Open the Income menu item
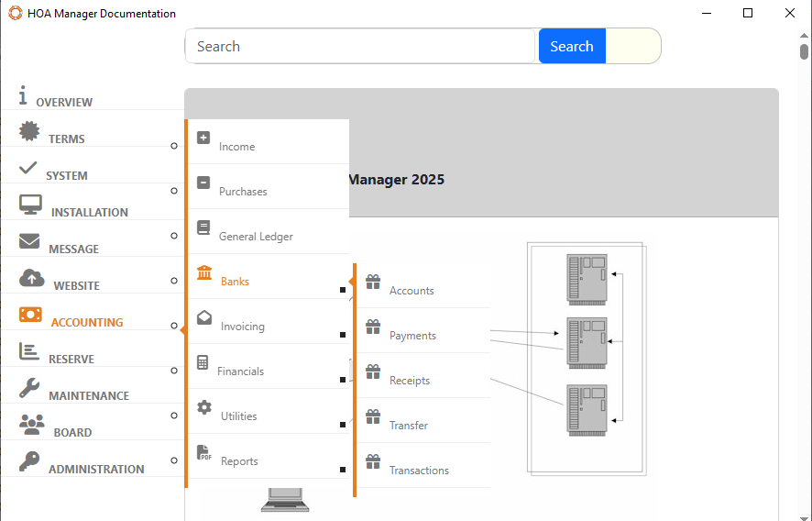 236,147
